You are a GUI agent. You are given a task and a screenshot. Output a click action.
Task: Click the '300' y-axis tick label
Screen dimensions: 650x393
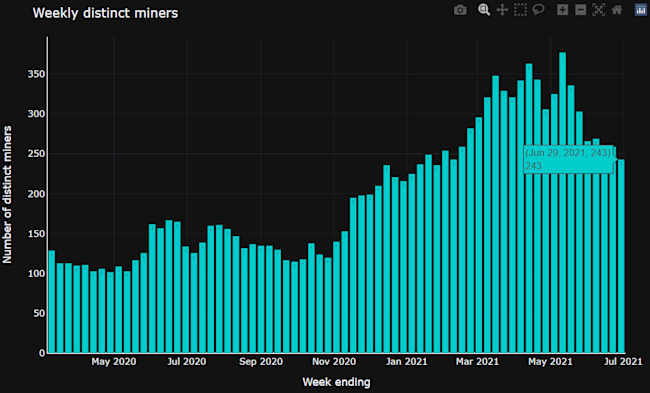tap(36, 114)
